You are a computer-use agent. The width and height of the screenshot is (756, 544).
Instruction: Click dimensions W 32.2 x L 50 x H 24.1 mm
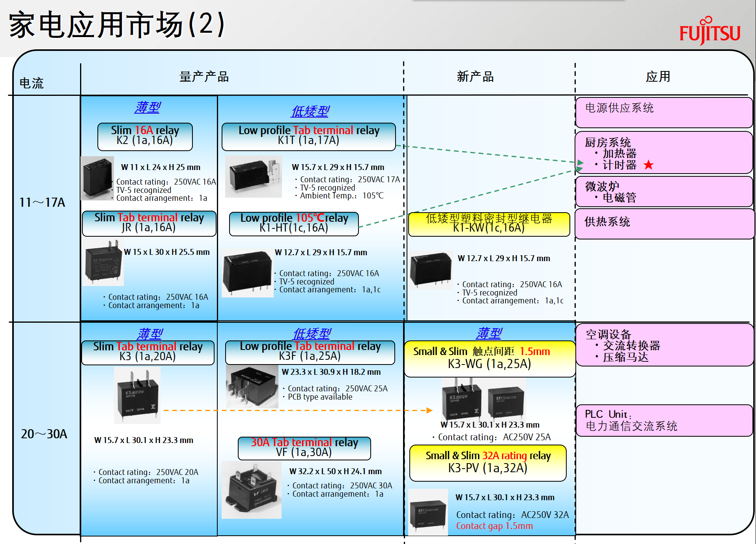point(336,471)
